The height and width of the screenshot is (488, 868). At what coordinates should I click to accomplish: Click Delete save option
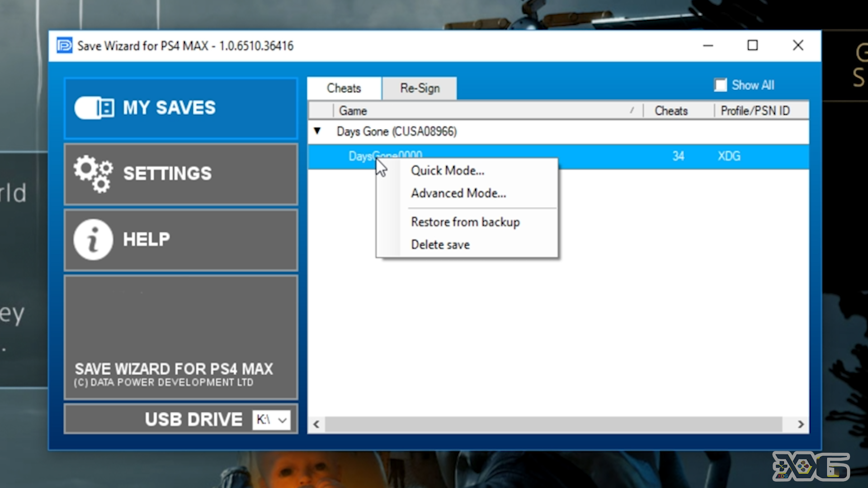tap(439, 244)
